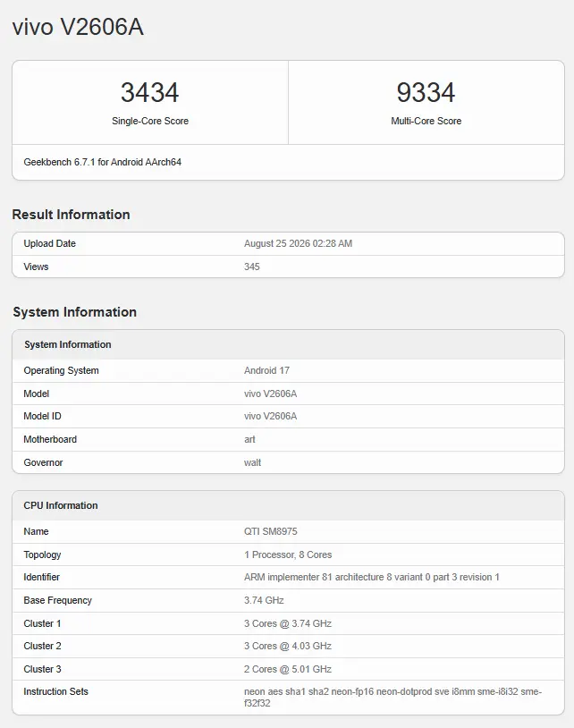Image resolution: width=574 pixels, height=728 pixels.
Task: Select the 3 Cores @ 3.74 GHz value
Action: (x=288, y=623)
